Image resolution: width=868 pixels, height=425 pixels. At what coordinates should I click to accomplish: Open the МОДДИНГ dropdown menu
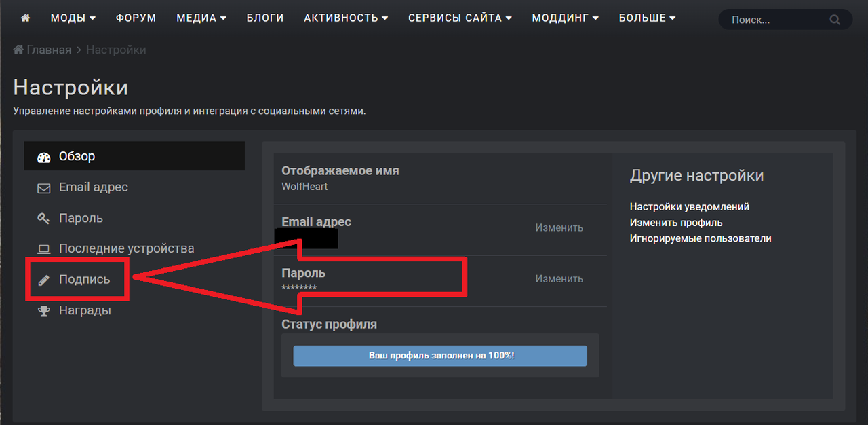(x=566, y=18)
